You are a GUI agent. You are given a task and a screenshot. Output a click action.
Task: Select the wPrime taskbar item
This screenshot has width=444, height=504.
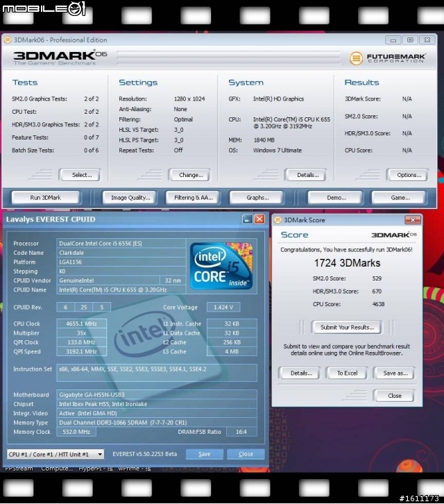[x=135, y=469]
